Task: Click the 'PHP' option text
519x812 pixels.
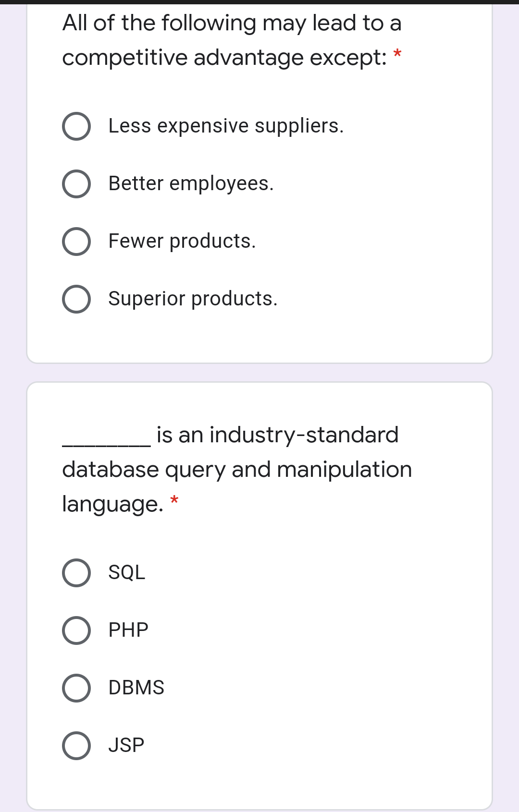Action: (128, 630)
